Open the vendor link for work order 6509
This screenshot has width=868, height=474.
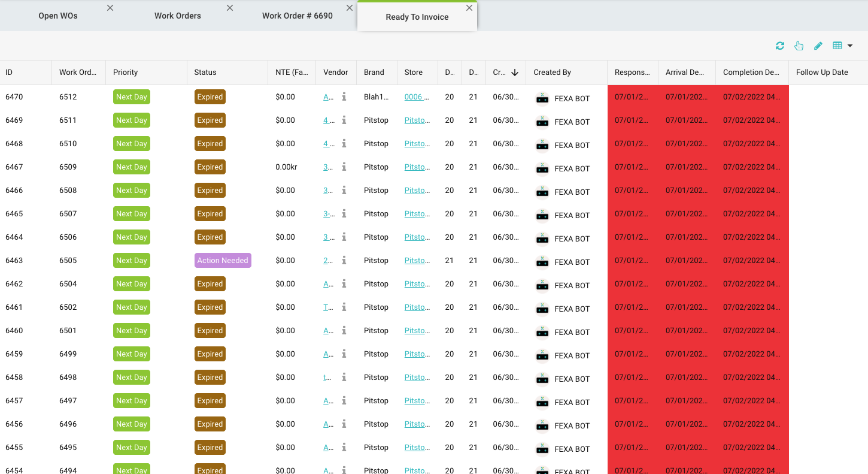328,167
